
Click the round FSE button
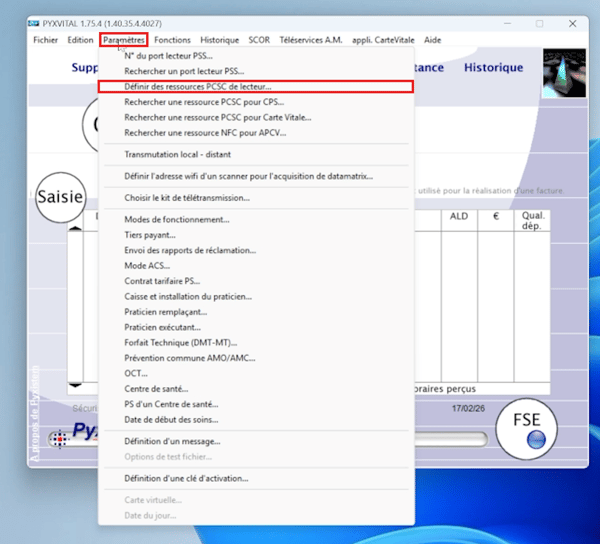(x=526, y=428)
